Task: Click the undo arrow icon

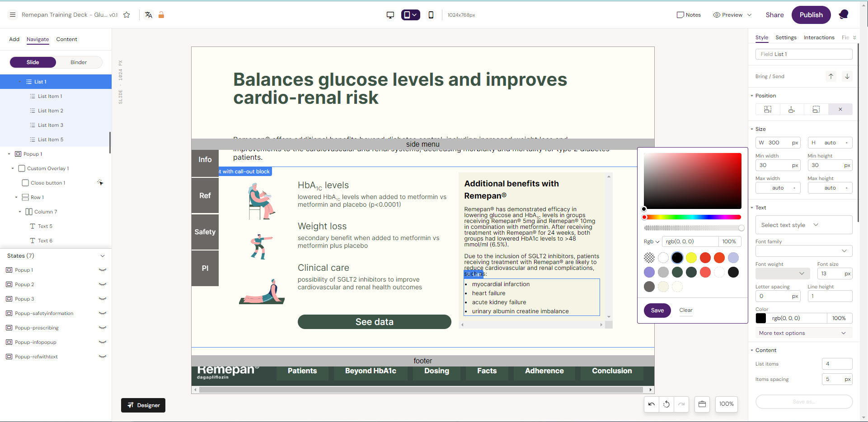Action: (652, 404)
